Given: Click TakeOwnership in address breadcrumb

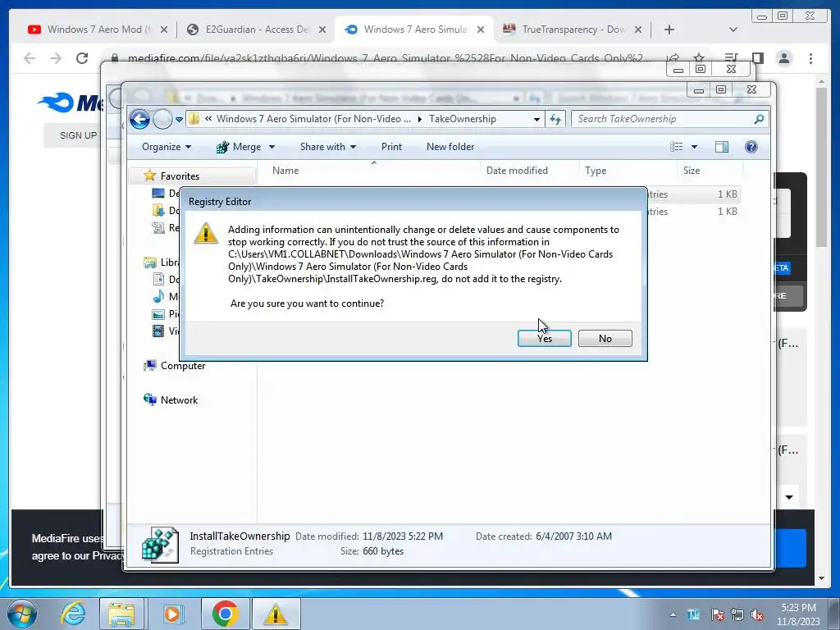Looking at the screenshot, I should tap(463, 119).
